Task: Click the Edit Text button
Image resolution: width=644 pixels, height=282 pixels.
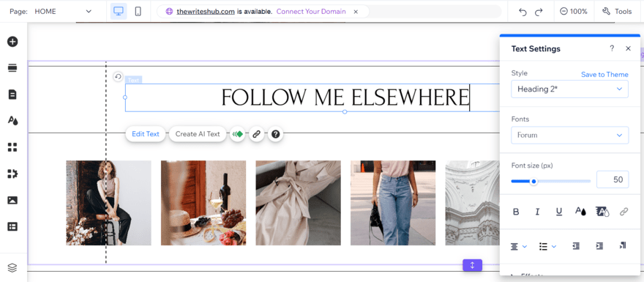Action: tap(146, 134)
